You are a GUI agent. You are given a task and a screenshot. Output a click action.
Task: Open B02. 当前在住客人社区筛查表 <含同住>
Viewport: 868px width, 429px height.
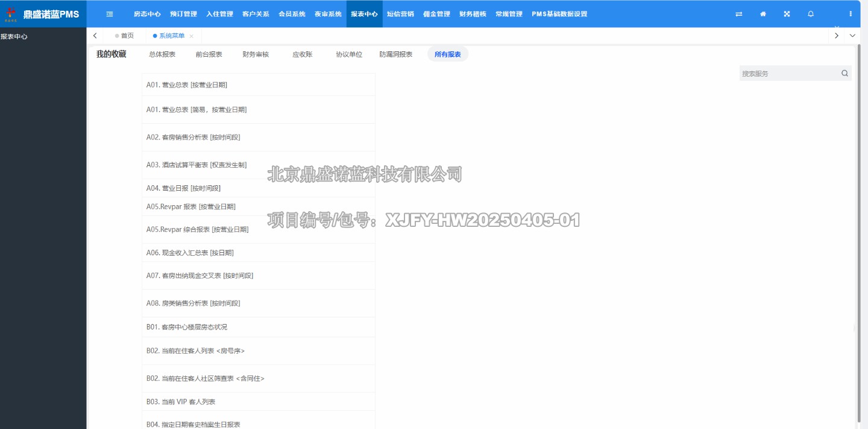(x=258, y=379)
